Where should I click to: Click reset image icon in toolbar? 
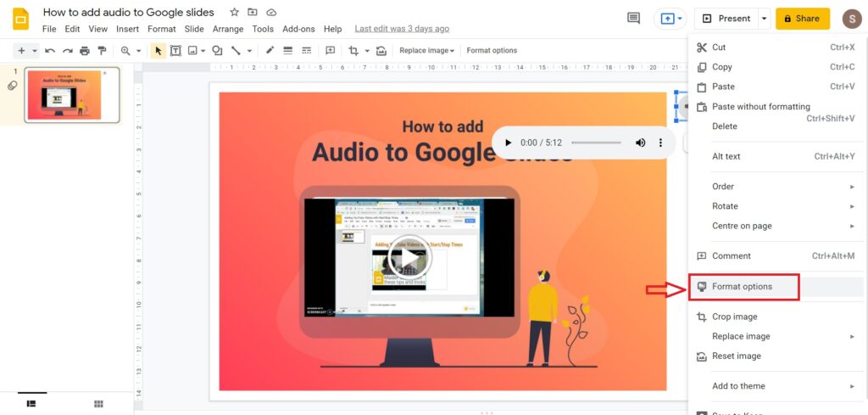(x=381, y=50)
